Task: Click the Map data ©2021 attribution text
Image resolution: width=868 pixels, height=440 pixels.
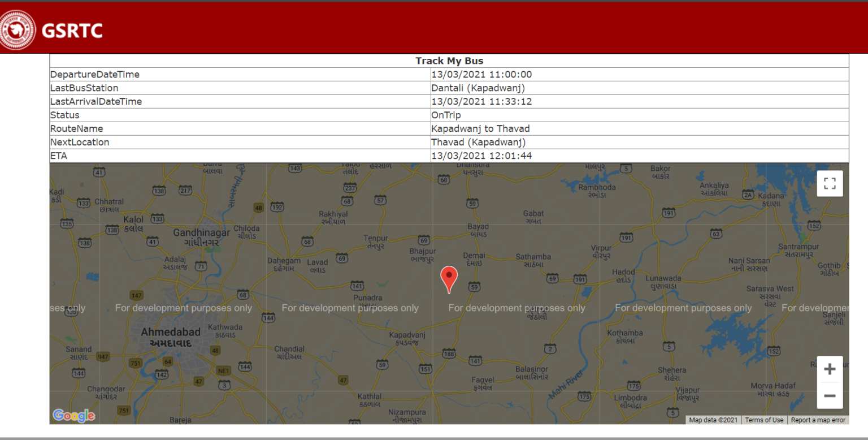Action: coord(713,420)
